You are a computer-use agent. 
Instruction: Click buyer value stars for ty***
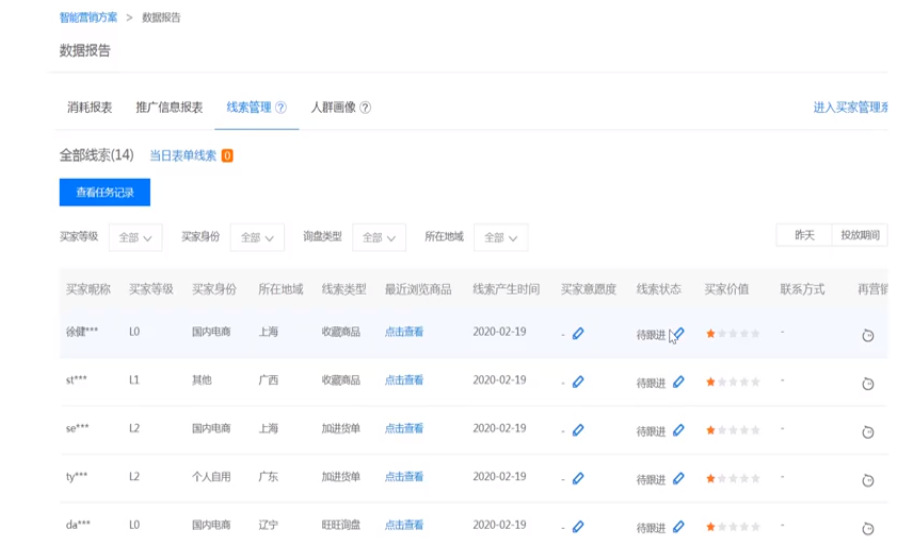(x=733, y=479)
